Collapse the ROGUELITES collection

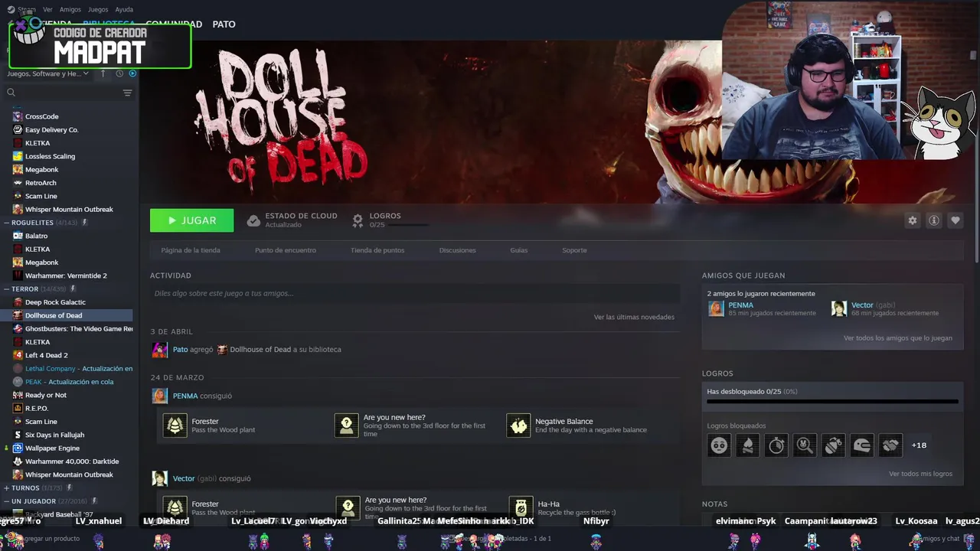tap(6, 223)
